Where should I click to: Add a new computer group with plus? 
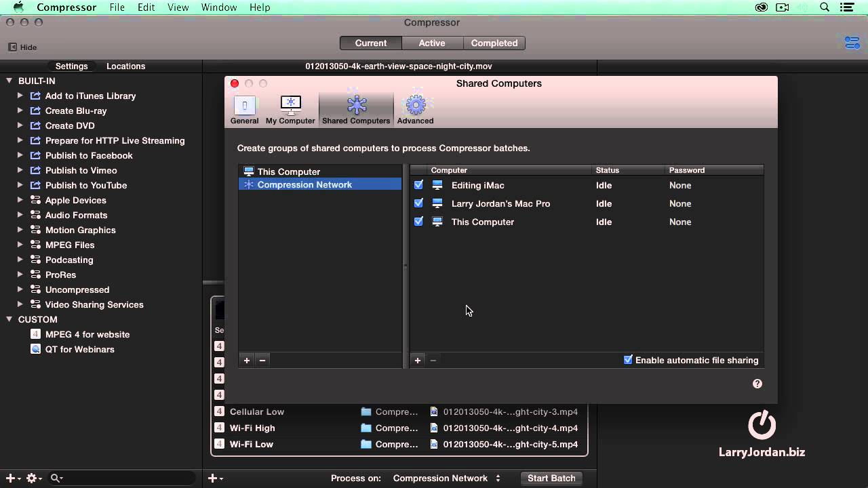pyautogui.click(x=247, y=361)
